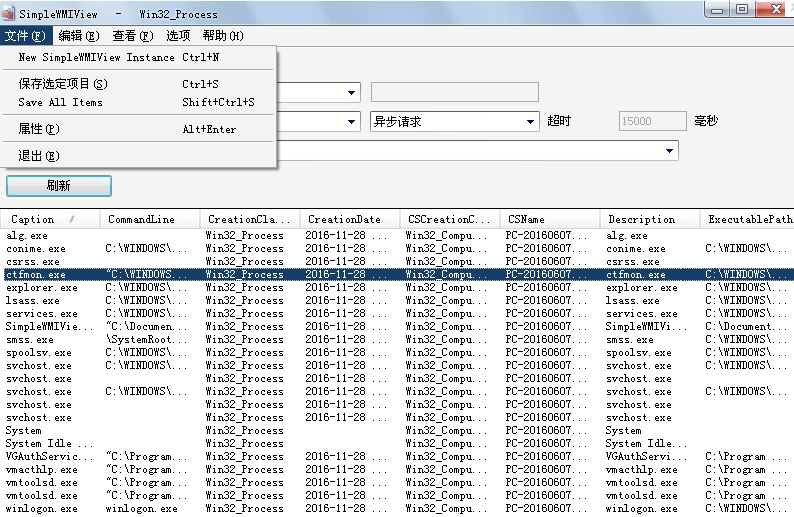Open the top-row combo box arrow
The height and width of the screenshot is (517, 794).
[x=351, y=93]
